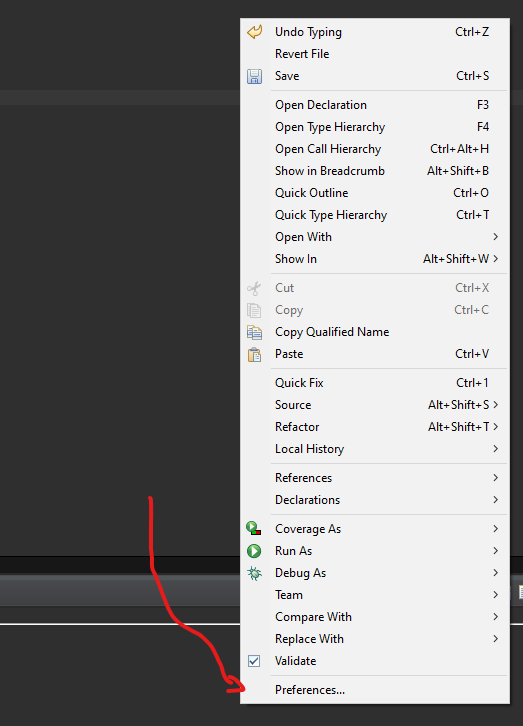Open the Team submenu chevron
The height and width of the screenshot is (726, 523).
tap(496, 595)
